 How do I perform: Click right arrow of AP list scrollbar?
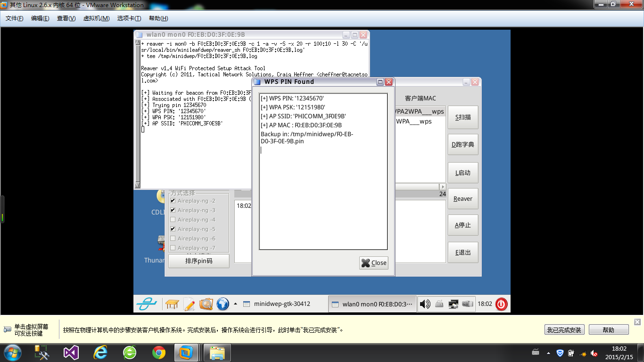[x=443, y=187]
